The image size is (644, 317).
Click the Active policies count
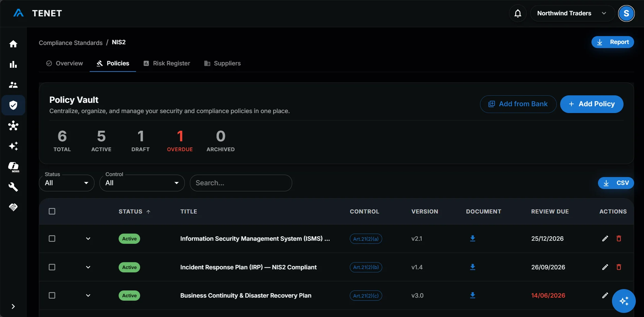coord(101,141)
